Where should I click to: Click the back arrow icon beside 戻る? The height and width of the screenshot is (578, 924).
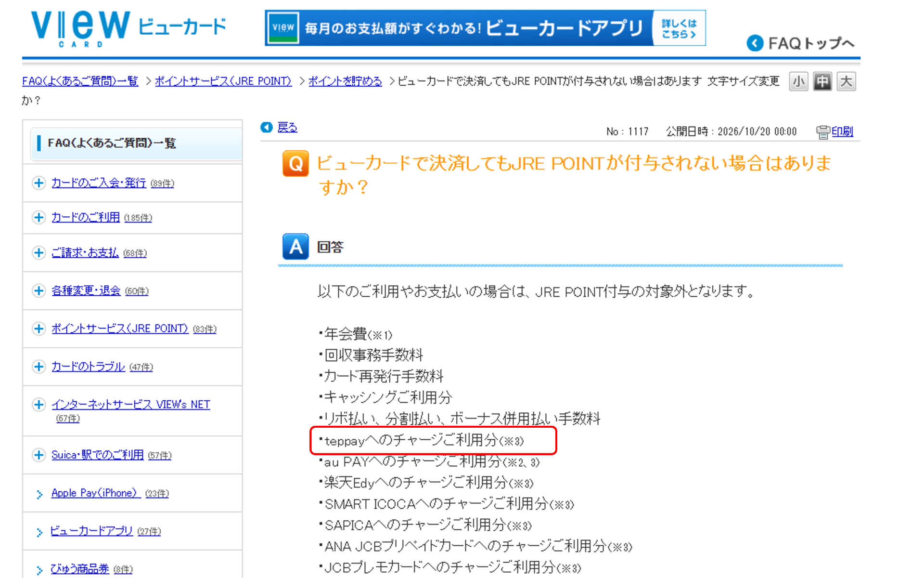pos(267,127)
